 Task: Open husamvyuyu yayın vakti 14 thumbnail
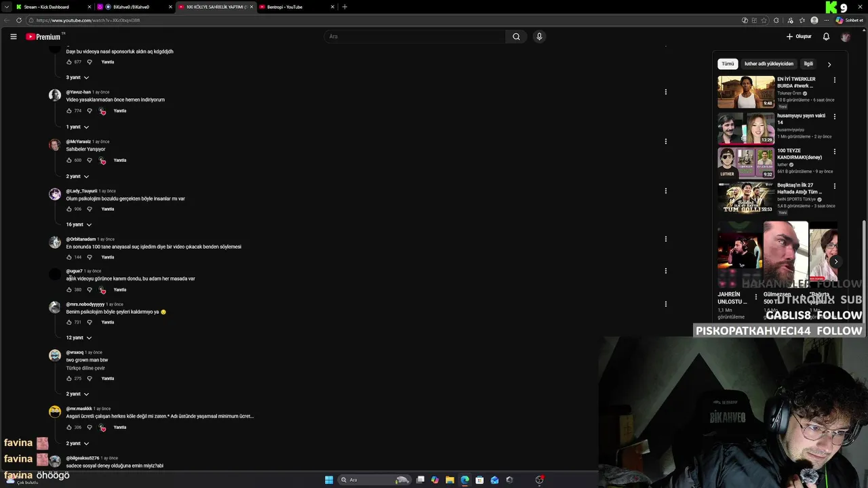746,128
